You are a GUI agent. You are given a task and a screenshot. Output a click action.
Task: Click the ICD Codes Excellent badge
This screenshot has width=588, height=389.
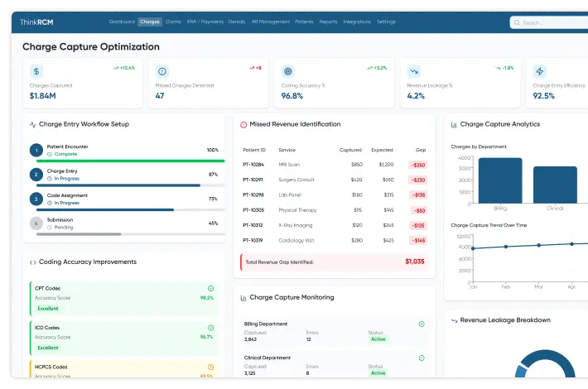pyautogui.click(x=48, y=348)
